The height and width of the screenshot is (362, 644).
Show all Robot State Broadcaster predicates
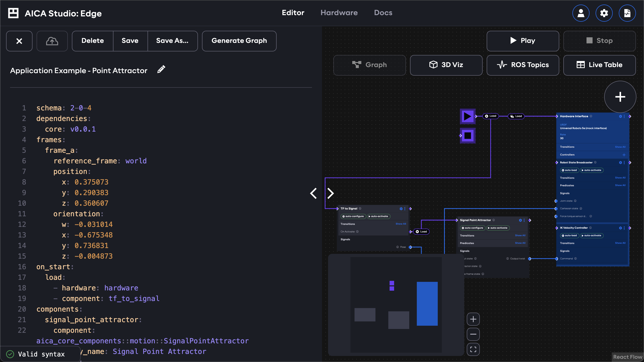[620, 185]
